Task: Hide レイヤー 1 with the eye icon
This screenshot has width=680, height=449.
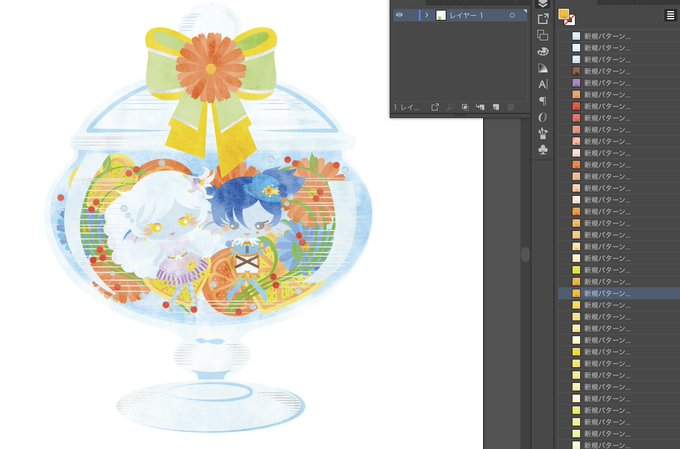Action: 399,15
